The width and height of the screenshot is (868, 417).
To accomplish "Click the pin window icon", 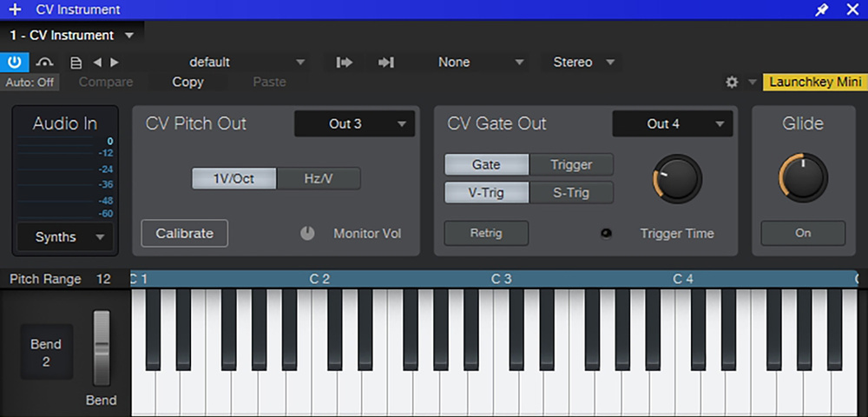I will tap(821, 10).
